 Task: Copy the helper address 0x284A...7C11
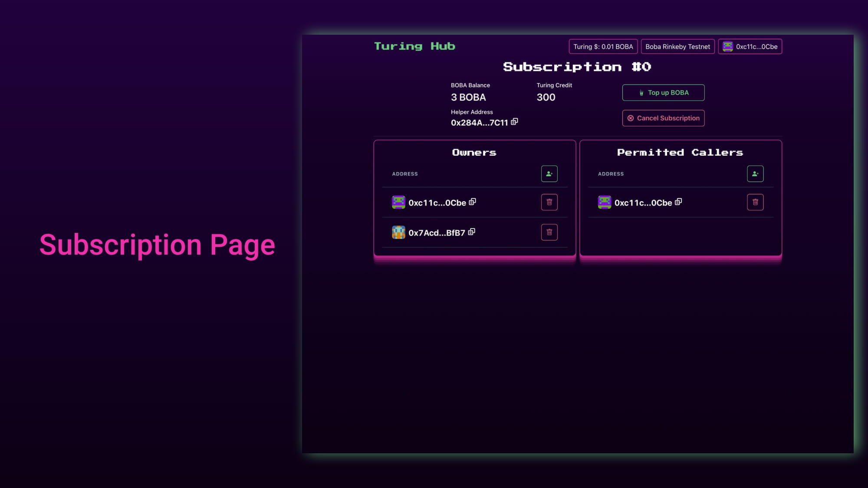pyautogui.click(x=514, y=122)
